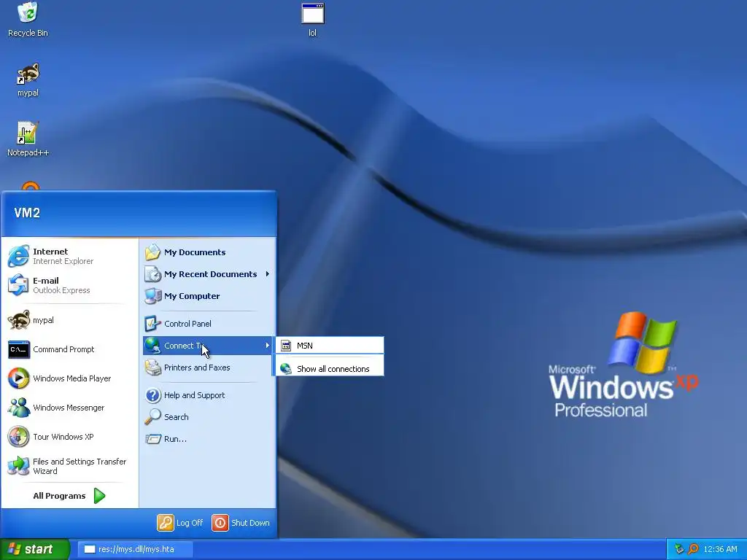Select the Notepad++ desktop shortcut icon
This screenshot has width=747, height=560.
[x=27, y=133]
